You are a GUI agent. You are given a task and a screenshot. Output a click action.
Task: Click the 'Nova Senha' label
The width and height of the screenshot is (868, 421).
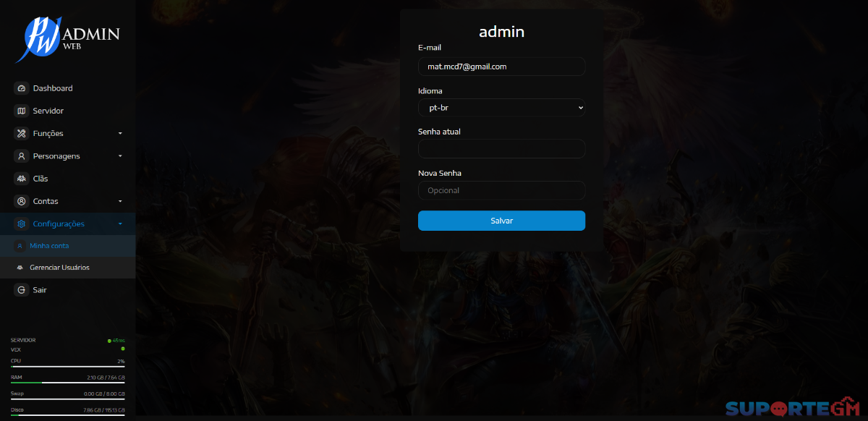[440, 173]
